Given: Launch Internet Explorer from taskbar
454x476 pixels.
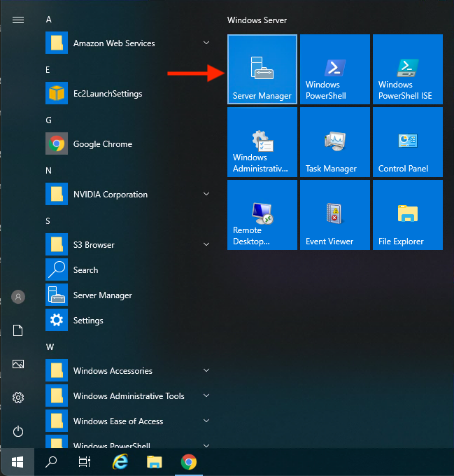Looking at the screenshot, I should (x=120, y=462).
